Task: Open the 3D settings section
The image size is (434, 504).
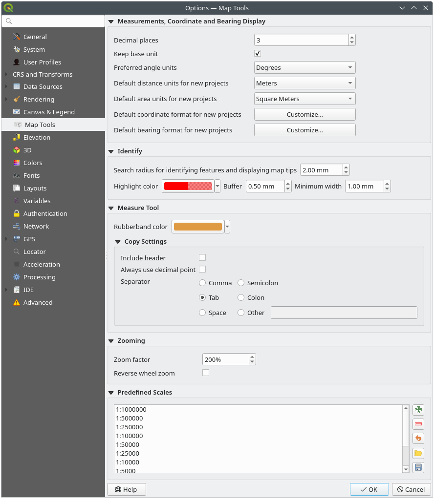Action: (29, 150)
